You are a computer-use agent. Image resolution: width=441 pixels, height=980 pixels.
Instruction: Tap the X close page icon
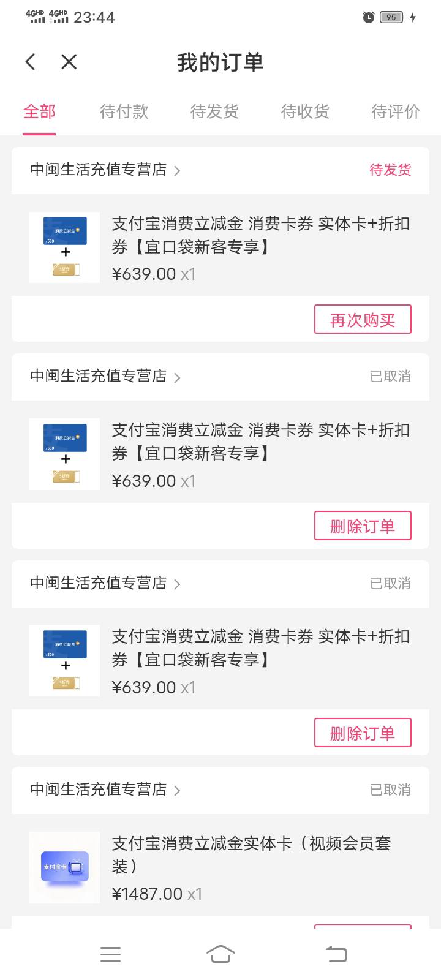(x=69, y=62)
